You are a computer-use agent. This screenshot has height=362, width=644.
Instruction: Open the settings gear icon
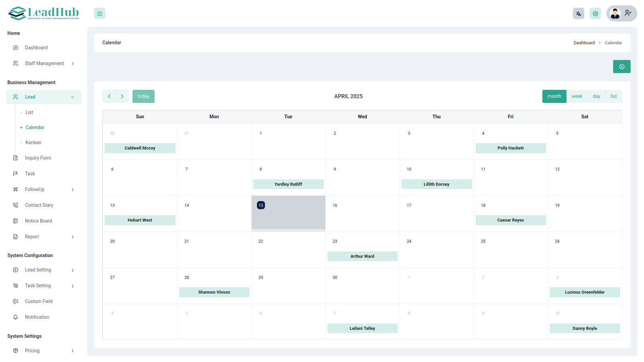click(x=595, y=14)
